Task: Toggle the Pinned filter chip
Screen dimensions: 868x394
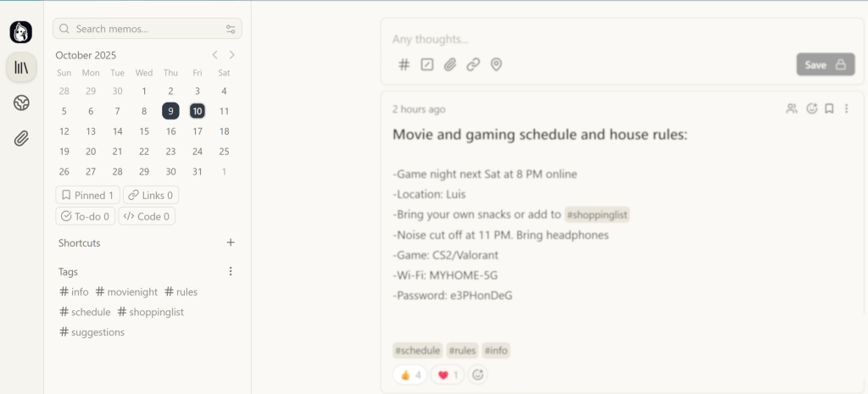Action: [87, 196]
